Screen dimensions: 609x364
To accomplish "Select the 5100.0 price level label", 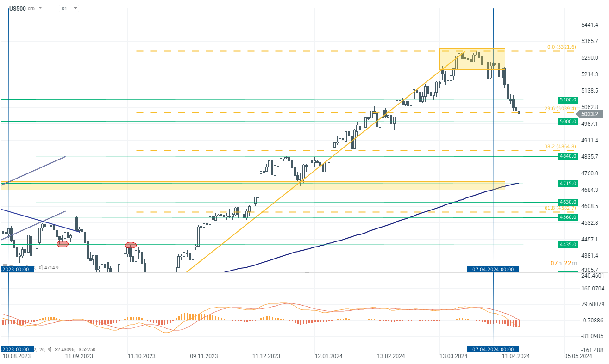I will tap(567, 100).
